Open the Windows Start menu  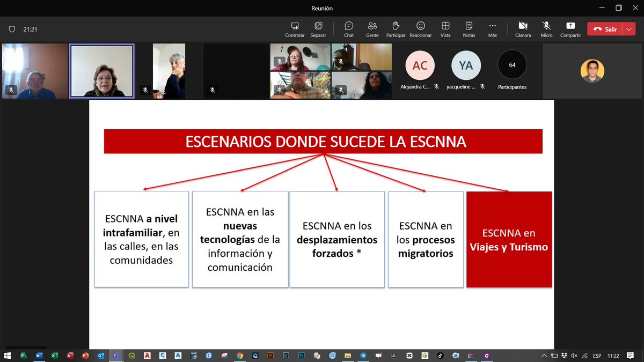click(8, 356)
